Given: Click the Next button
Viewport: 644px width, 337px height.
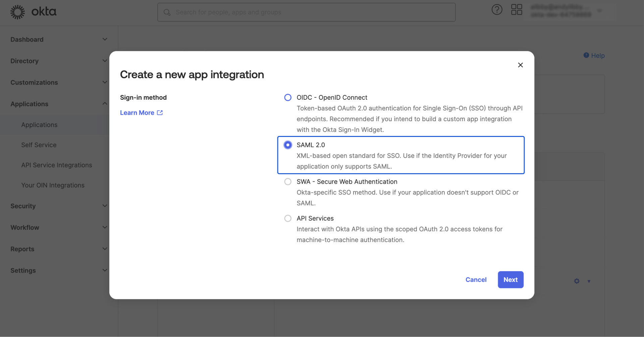Looking at the screenshot, I should 511,280.
